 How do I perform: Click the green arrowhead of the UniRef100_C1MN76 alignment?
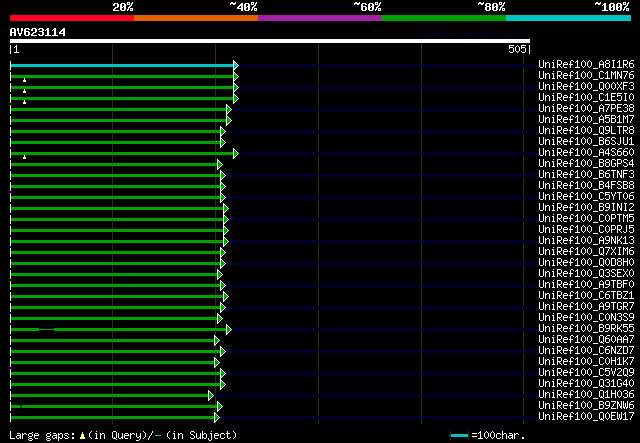236,76
